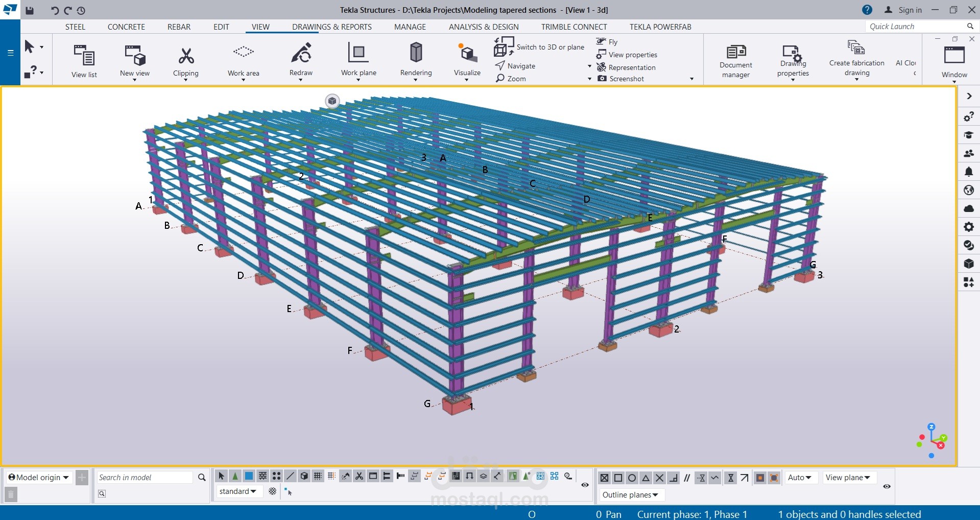The image size is (980, 520).
Task: Select the Redraw tool
Action: (301, 60)
